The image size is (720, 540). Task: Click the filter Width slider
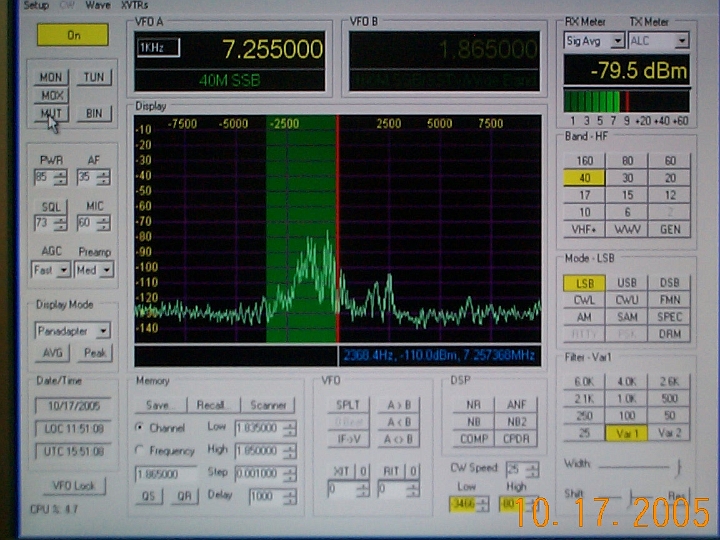pyautogui.click(x=639, y=467)
